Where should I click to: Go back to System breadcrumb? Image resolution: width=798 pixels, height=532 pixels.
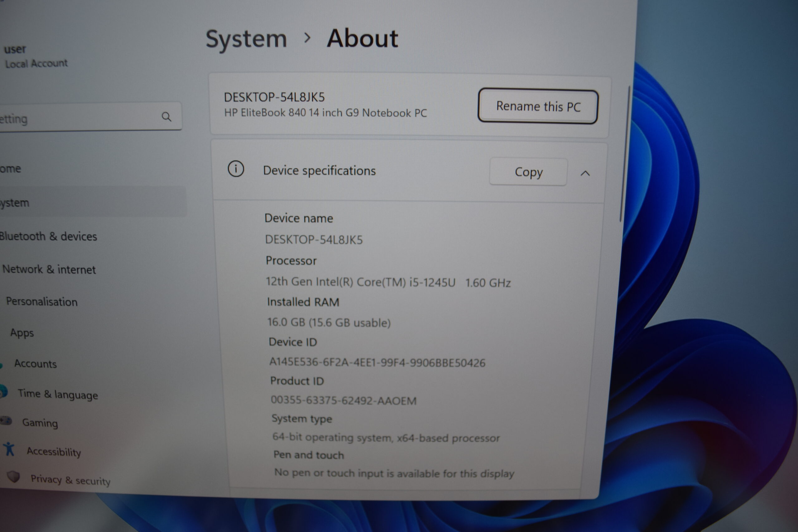coord(246,39)
